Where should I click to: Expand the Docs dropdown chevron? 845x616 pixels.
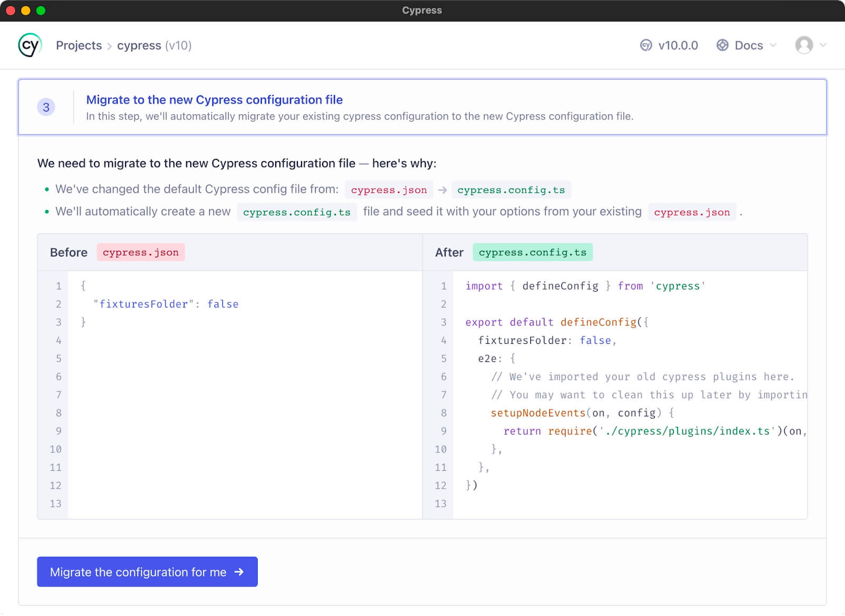[773, 45]
